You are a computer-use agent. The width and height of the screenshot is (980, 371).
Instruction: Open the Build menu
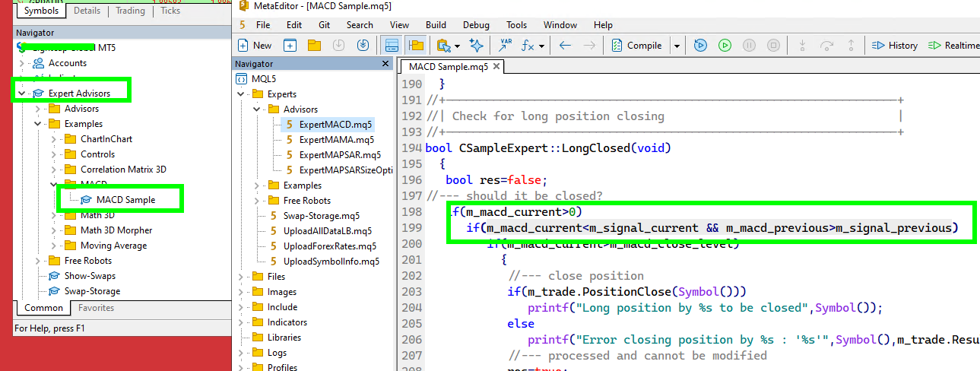tap(436, 25)
